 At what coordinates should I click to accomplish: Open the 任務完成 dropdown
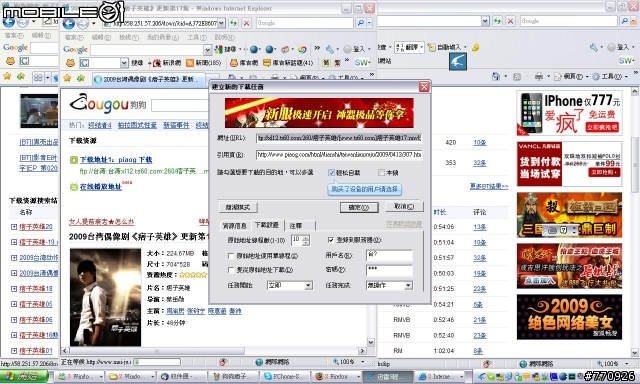408,286
